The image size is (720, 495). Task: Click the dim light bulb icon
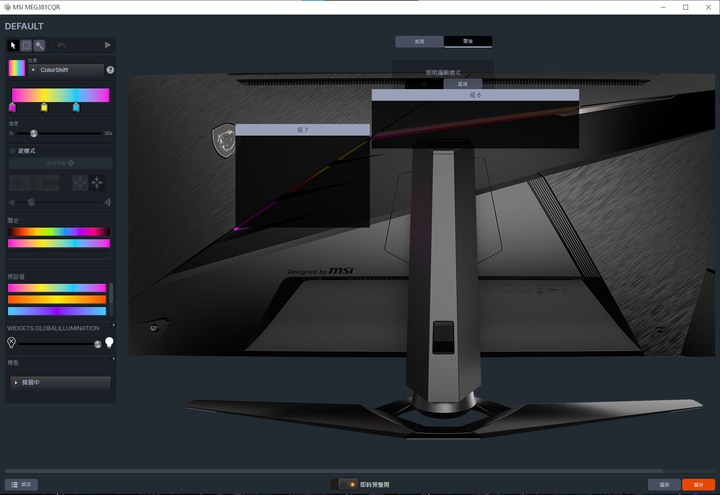pyautogui.click(x=11, y=343)
